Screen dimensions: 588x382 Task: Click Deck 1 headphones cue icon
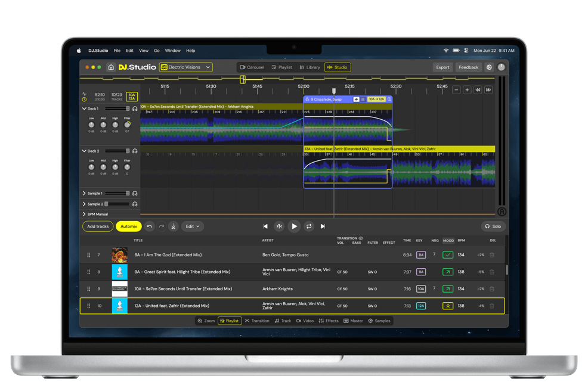pyautogui.click(x=135, y=109)
